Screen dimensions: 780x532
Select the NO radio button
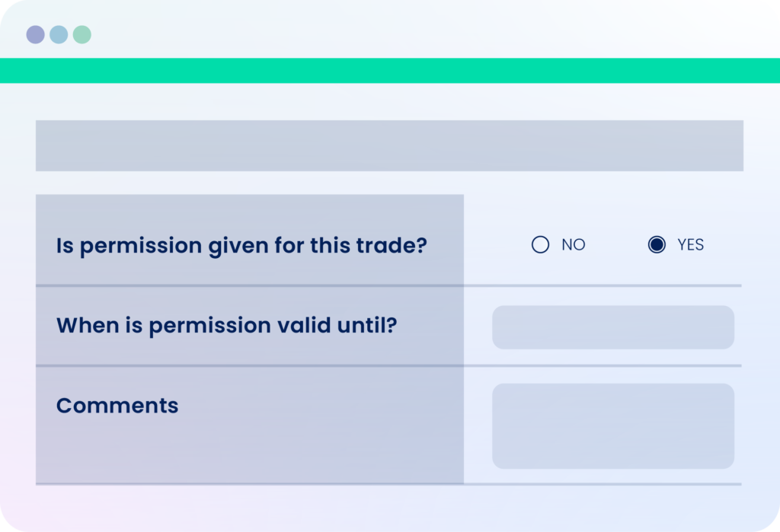540,244
